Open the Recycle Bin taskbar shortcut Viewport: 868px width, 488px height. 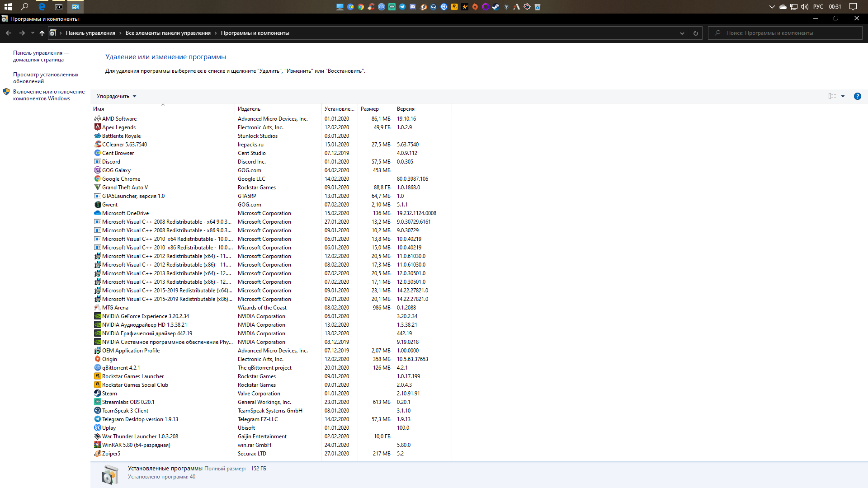[x=538, y=7]
